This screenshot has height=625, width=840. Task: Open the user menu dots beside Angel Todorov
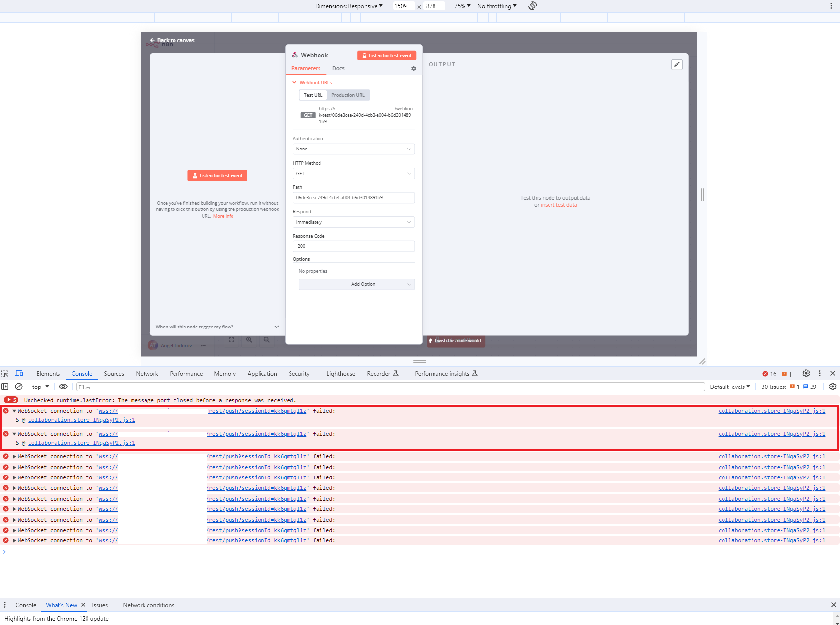pyautogui.click(x=203, y=346)
